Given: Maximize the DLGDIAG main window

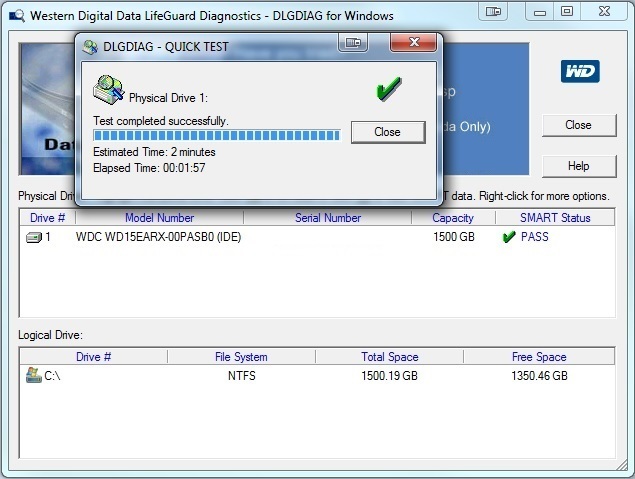Looking at the screenshot, I should click(567, 11).
